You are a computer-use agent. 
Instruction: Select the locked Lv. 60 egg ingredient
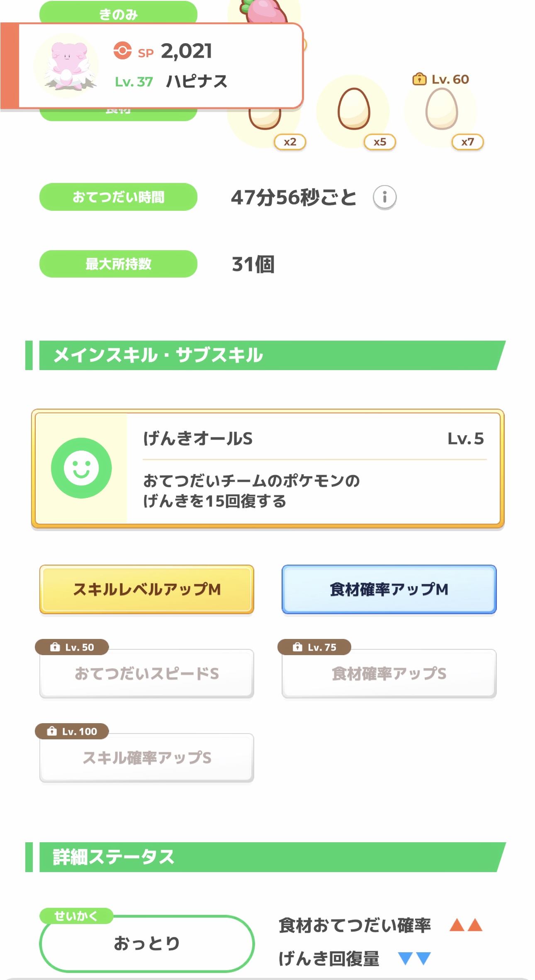tap(441, 110)
